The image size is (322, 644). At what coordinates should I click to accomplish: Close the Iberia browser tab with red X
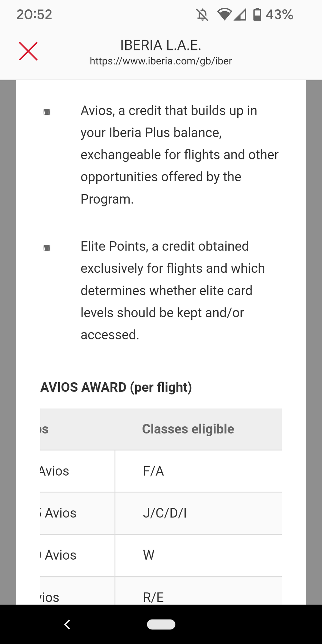(28, 51)
